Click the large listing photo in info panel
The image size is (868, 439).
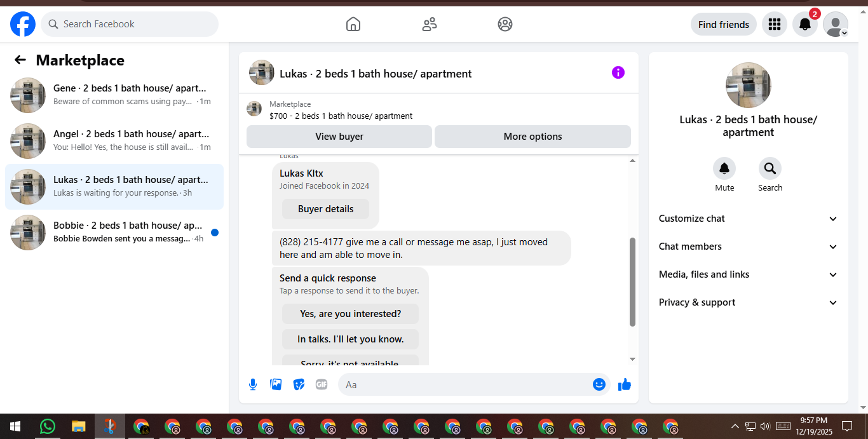(x=749, y=85)
